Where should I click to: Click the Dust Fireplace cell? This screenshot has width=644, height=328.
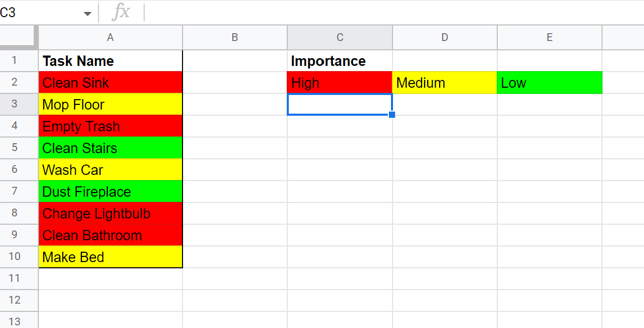pyautogui.click(x=110, y=192)
